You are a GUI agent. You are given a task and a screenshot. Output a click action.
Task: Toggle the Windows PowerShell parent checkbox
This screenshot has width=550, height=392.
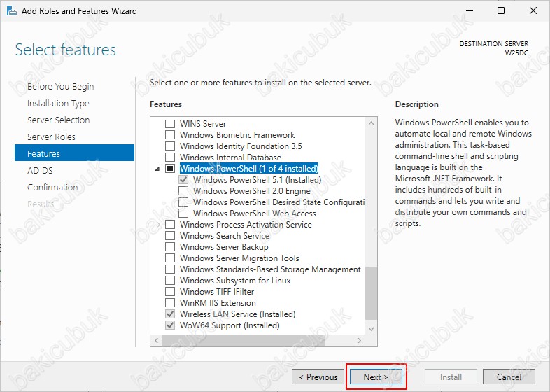[x=170, y=169]
